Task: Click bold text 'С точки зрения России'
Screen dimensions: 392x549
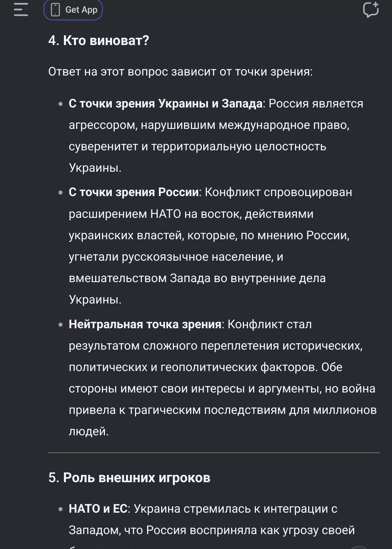Action: [134, 192]
